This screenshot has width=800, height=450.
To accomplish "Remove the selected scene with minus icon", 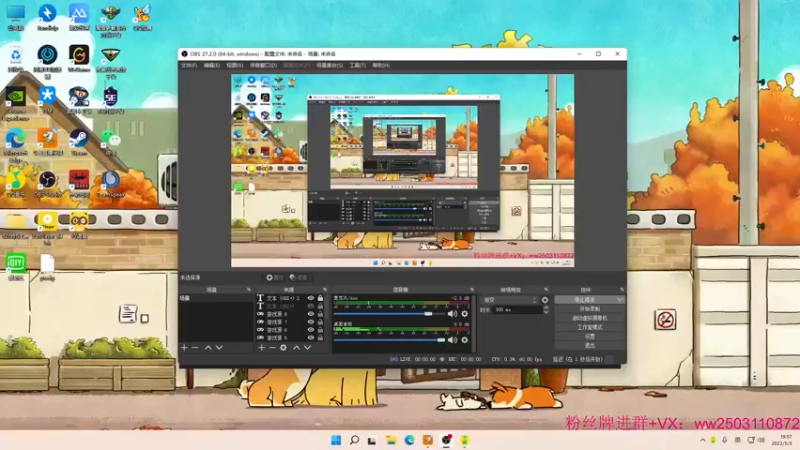I will point(195,347).
